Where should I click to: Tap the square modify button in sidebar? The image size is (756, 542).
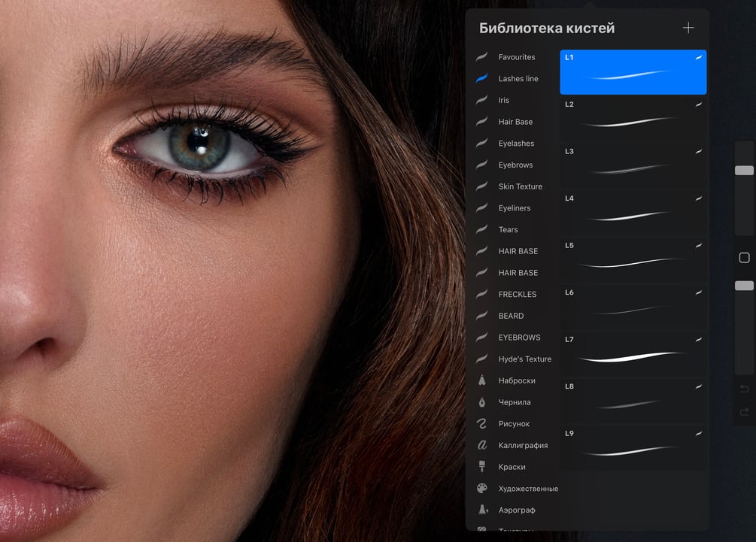coord(744,258)
